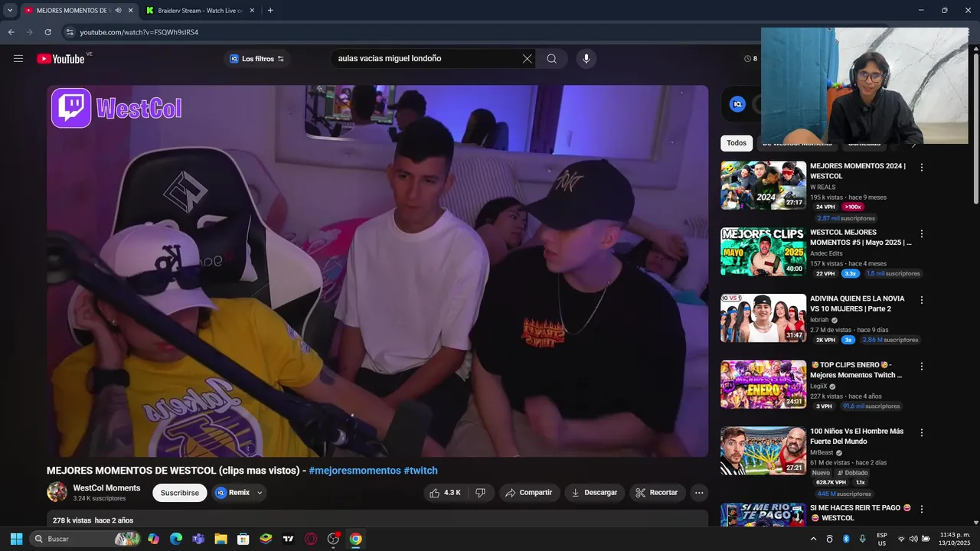
Task: Open W REALS channel name
Action: point(823,187)
